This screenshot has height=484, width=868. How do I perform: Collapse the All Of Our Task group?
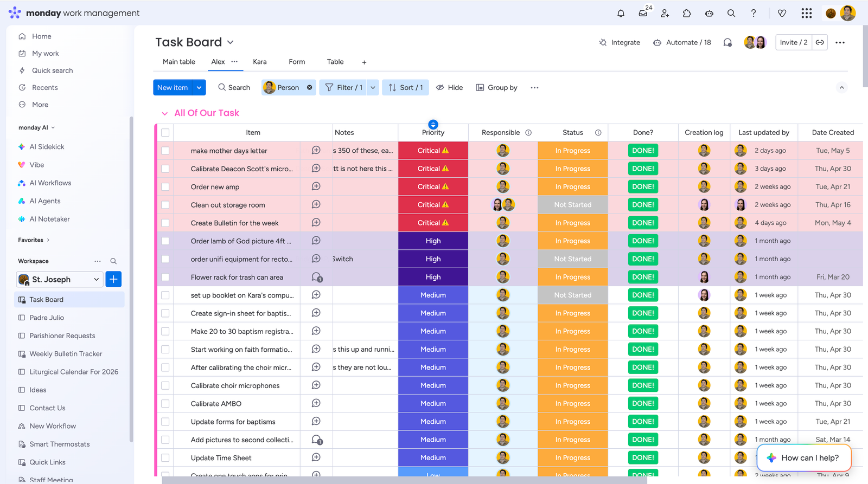(164, 113)
